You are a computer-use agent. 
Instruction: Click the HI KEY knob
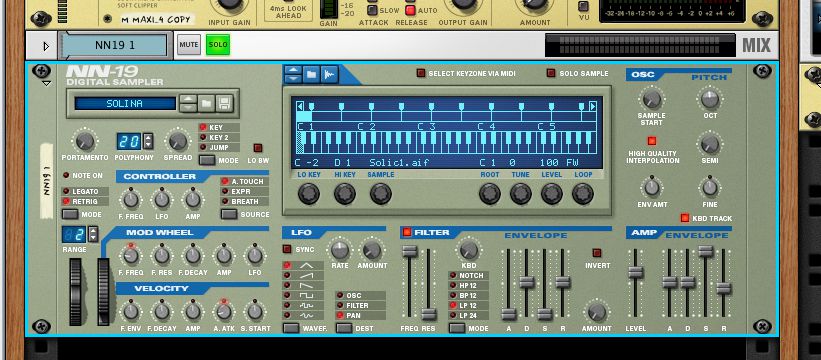click(x=345, y=194)
